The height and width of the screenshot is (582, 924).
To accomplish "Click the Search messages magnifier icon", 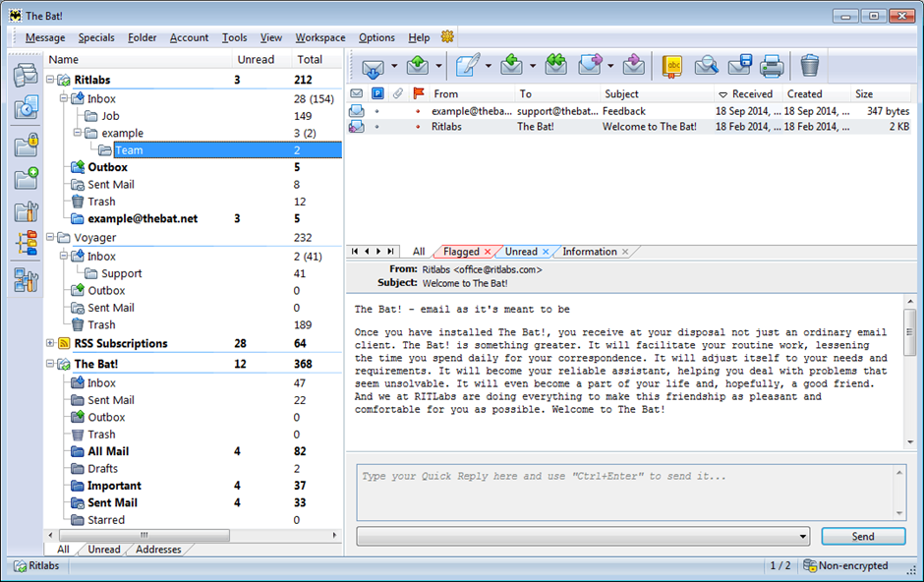I will pos(706,67).
